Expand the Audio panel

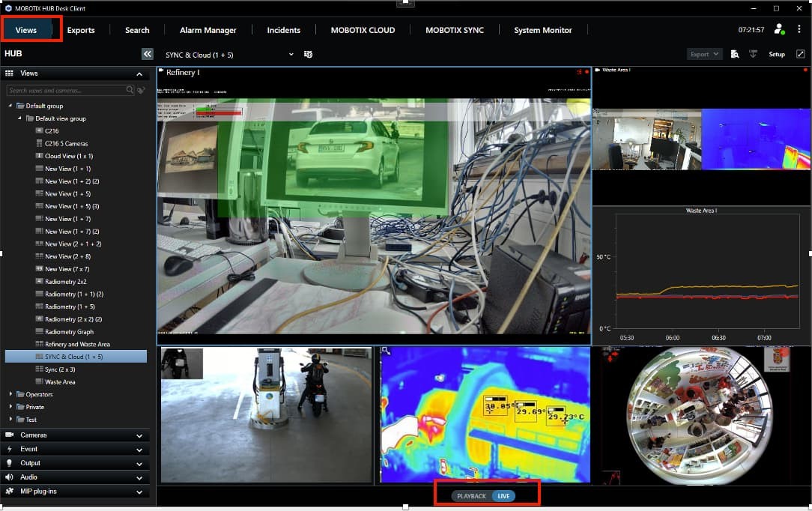pos(139,478)
